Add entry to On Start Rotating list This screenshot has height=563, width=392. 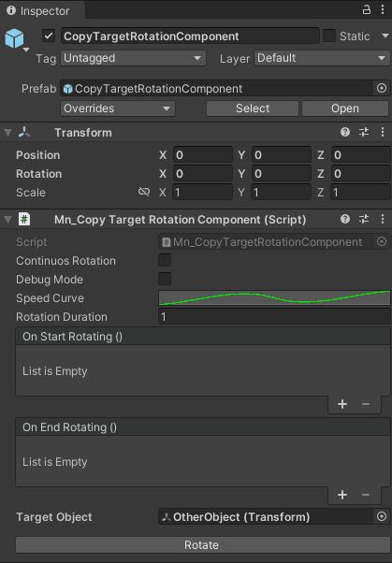[x=342, y=404]
